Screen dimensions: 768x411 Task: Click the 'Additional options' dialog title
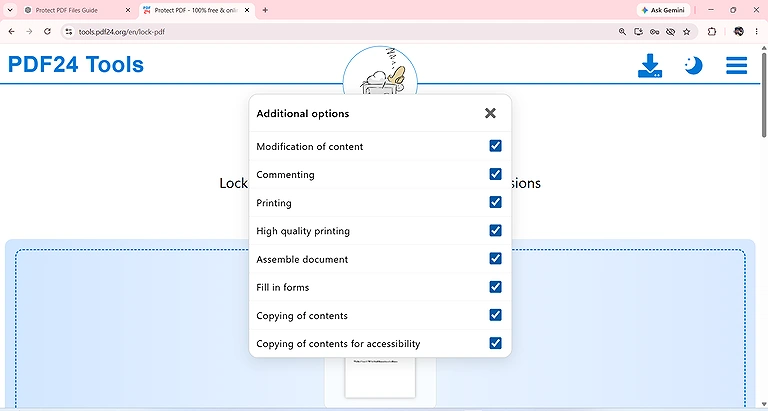(x=303, y=114)
